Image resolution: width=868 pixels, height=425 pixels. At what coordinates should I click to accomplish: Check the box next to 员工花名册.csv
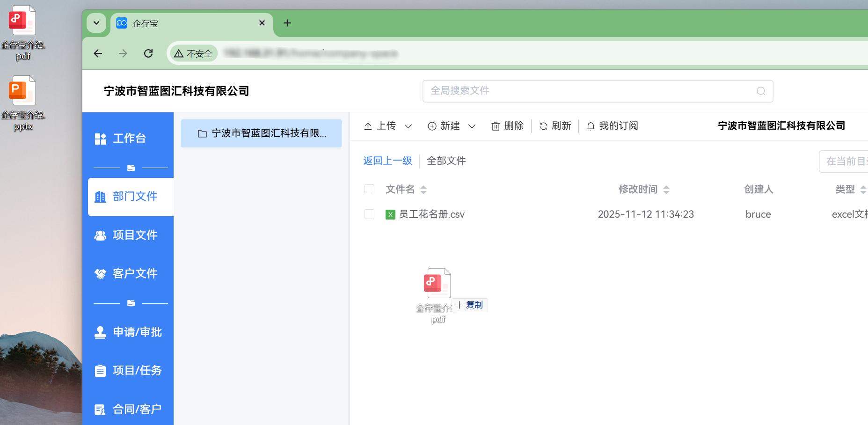pos(369,214)
